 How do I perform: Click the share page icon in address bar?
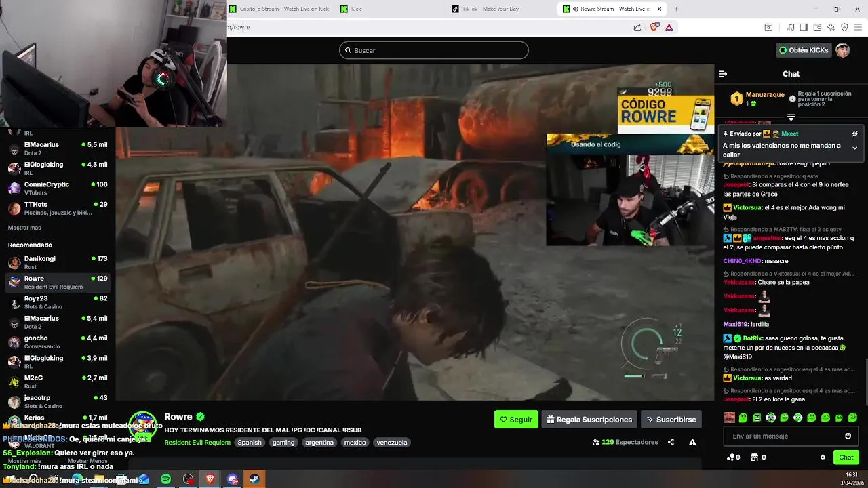[x=637, y=27]
